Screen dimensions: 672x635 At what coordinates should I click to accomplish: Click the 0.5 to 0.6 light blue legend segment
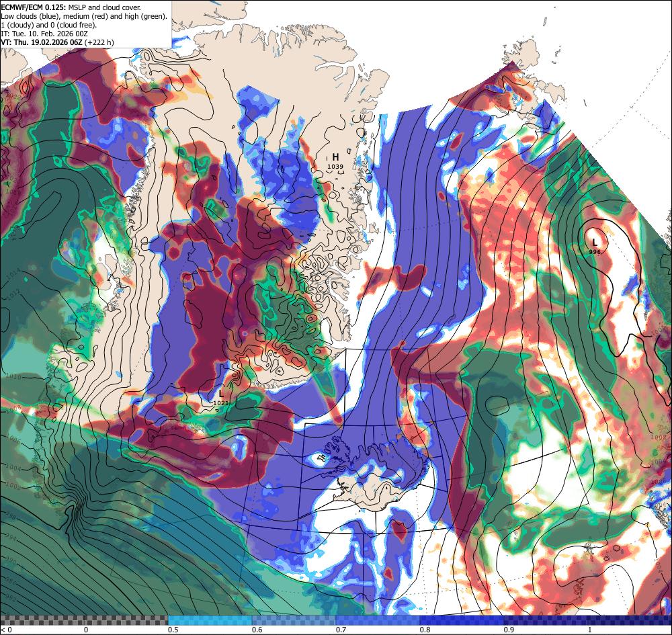(210, 620)
